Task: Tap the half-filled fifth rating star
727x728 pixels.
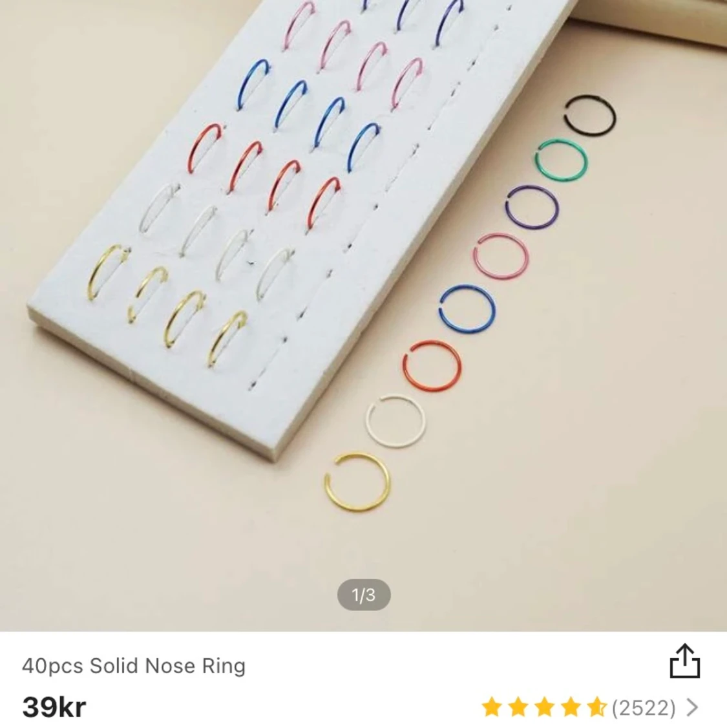Action: click(x=596, y=707)
